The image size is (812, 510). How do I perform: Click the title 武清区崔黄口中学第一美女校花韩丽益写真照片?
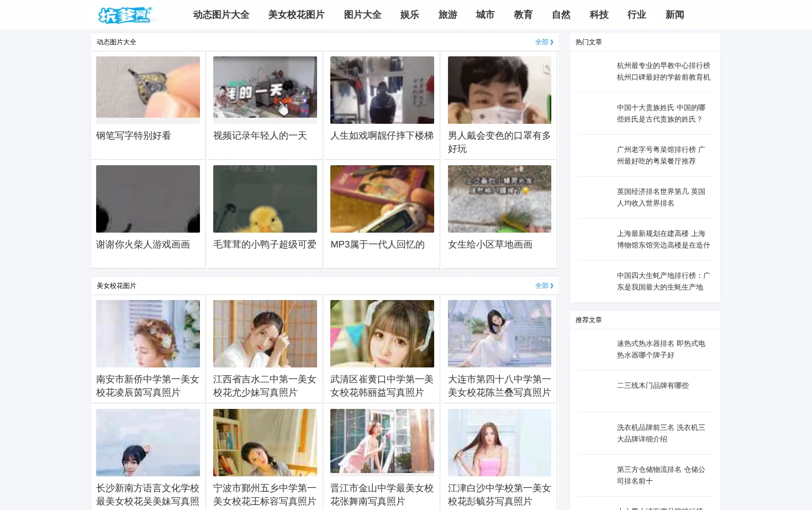(382, 386)
